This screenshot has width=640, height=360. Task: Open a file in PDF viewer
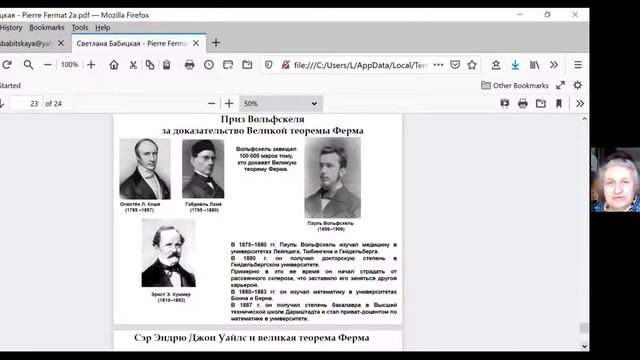tap(541, 104)
